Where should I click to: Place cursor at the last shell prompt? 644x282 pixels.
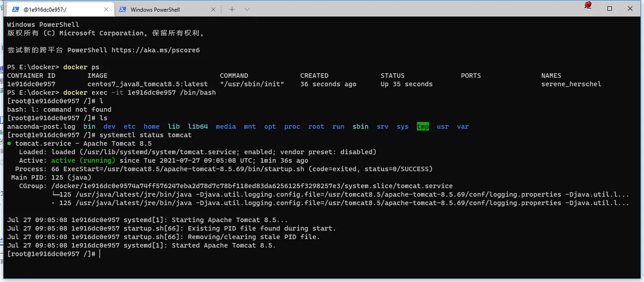click(99, 254)
